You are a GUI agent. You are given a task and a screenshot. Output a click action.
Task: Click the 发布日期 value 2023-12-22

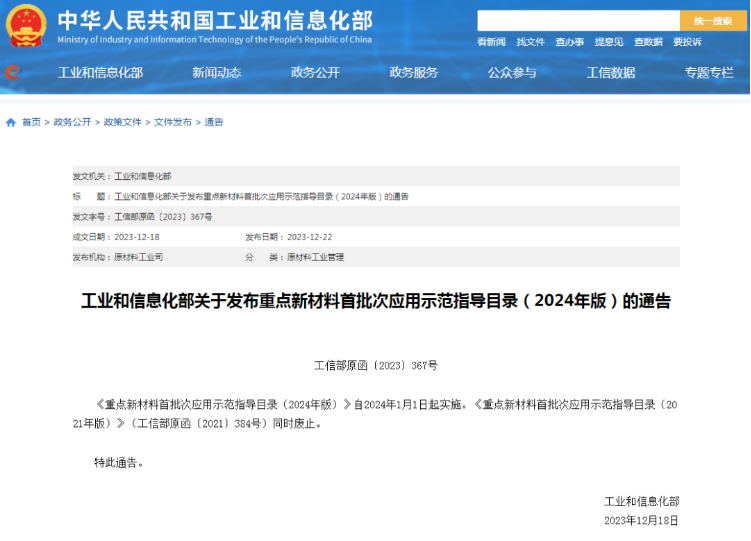309,237
